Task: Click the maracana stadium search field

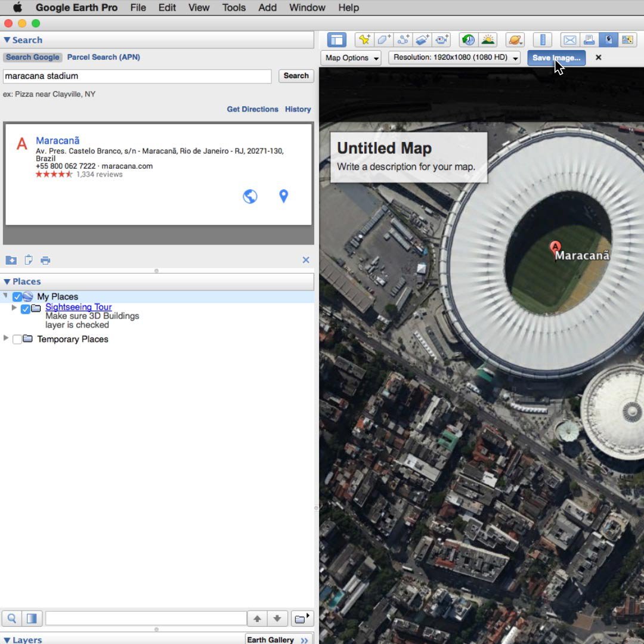Action: pos(137,76)
